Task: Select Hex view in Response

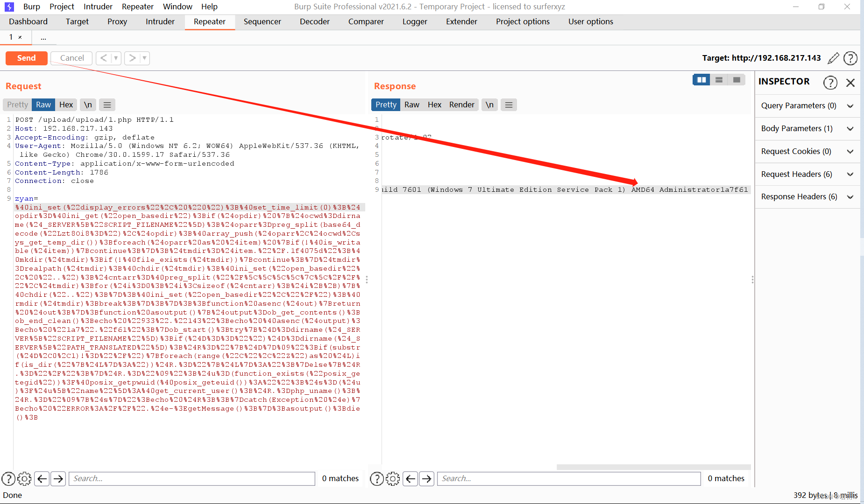Action: point(434,105)
